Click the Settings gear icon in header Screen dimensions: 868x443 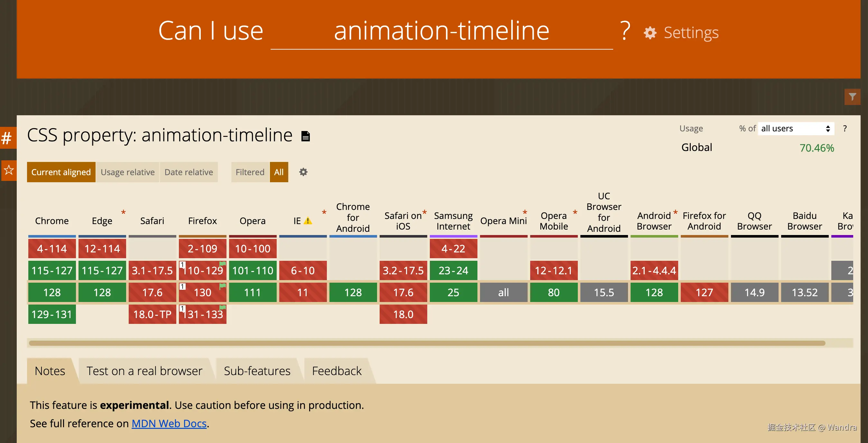650,33
